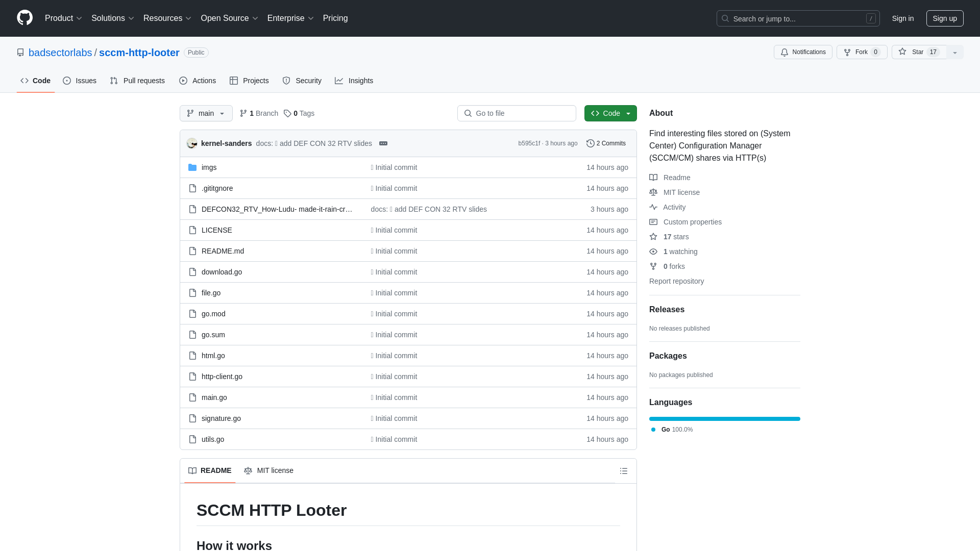The image size is (980, 551).
Task: Open the main branch selector
Action: pos(206,113)
